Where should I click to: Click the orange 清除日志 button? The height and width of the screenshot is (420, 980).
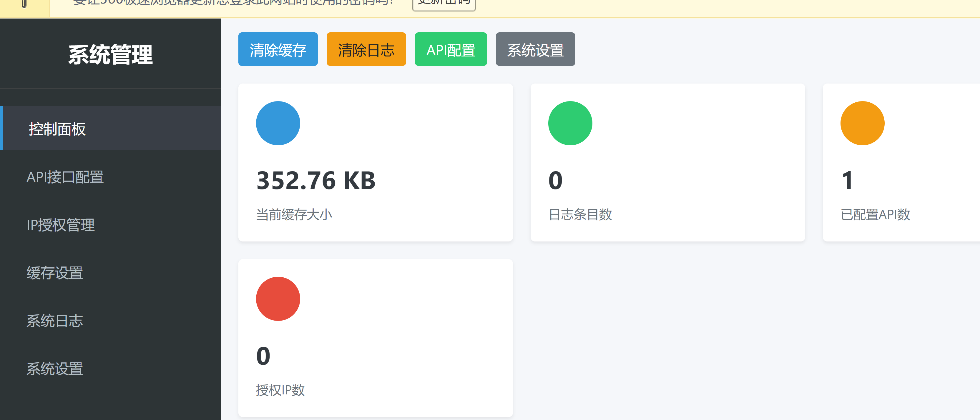pos(366,49)
